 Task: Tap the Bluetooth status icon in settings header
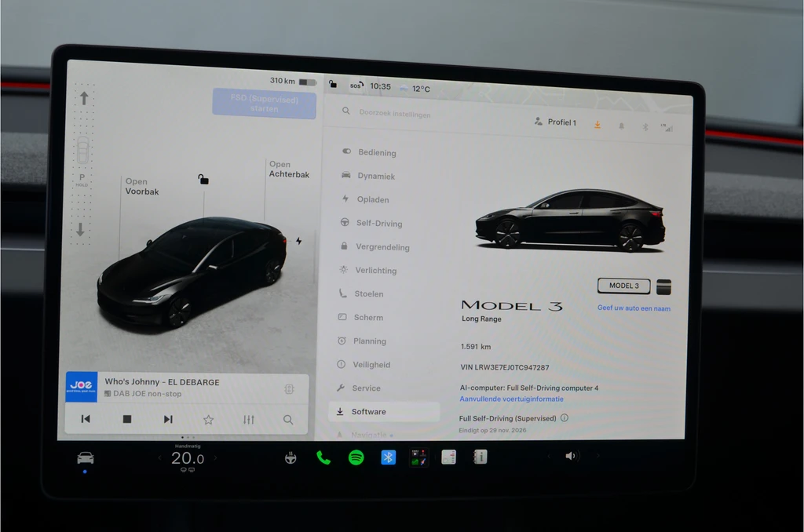(645, 126)
